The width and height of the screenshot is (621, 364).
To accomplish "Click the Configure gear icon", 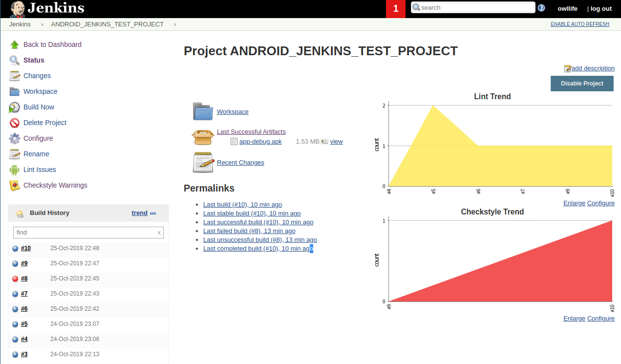I will pyautogui.click(x=15, y=138).
